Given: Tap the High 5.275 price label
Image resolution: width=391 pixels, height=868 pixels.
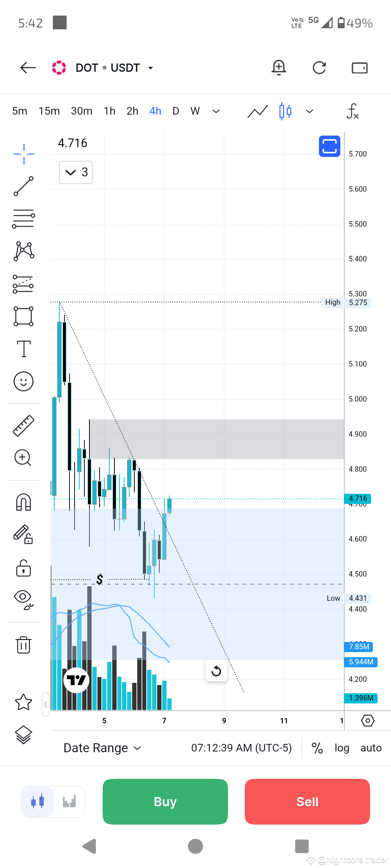Looking at the screenshot, I should 347,302.
